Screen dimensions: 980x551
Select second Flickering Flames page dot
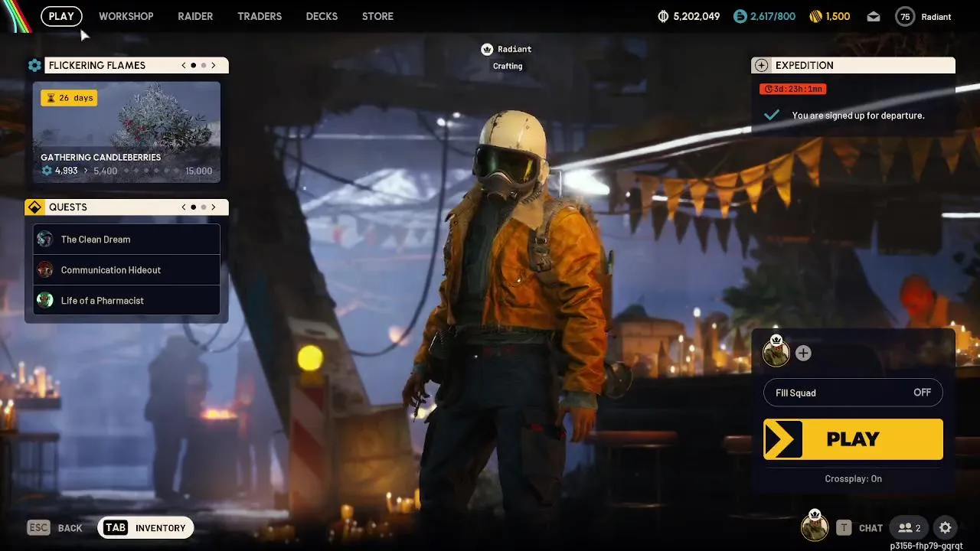[x=204, y=65]
